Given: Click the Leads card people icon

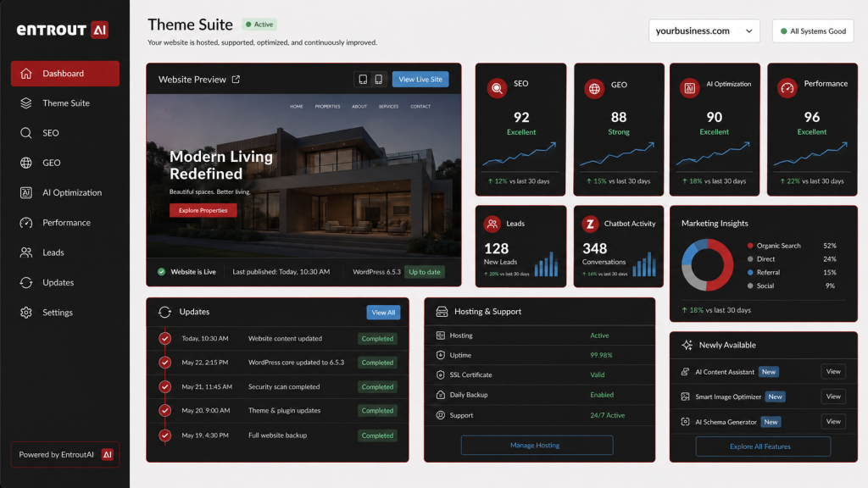Looking at the screenshot, I should 492,224.
